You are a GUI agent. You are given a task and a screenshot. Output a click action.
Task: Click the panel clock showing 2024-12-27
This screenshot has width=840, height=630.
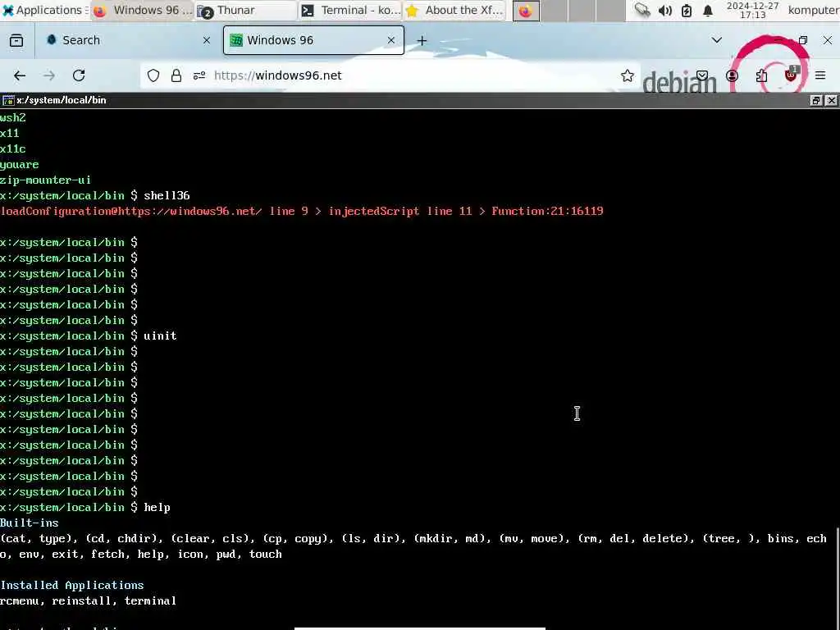coord(752,10)
